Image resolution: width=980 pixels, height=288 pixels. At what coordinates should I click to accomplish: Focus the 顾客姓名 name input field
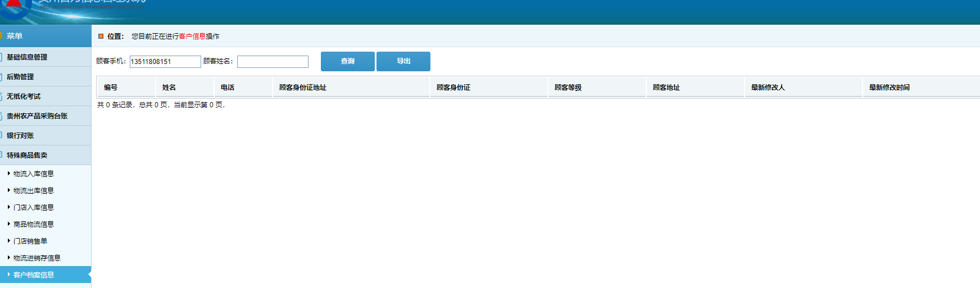(x=273, y=62)
